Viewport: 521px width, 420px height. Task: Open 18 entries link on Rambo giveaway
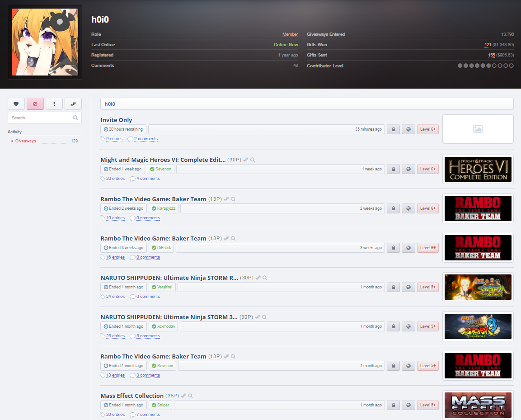click(116, 375)
